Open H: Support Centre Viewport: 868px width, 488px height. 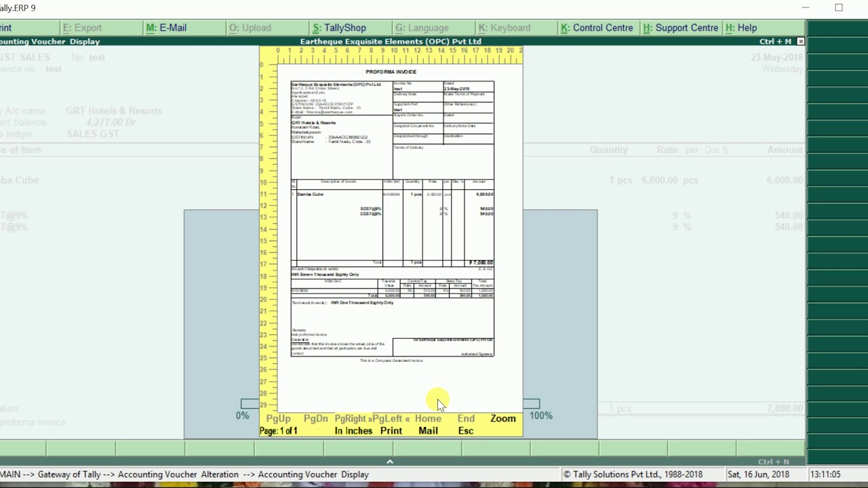681,28
